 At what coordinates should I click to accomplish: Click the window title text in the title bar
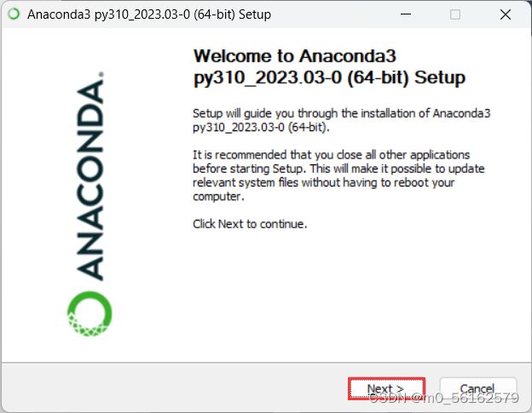click(149, 14)
